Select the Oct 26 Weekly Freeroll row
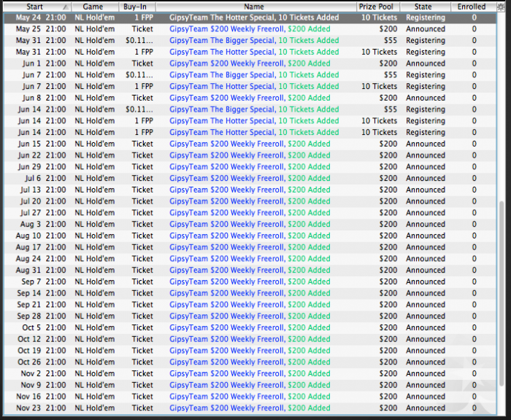The width and height of the screenshot is (511, 420). tap(250, 362)
